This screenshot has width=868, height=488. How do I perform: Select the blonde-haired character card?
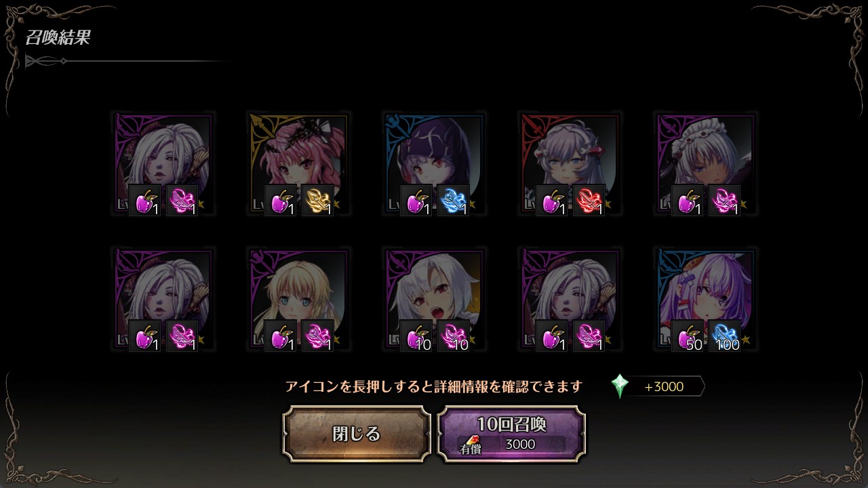click(x=298, y=299)
